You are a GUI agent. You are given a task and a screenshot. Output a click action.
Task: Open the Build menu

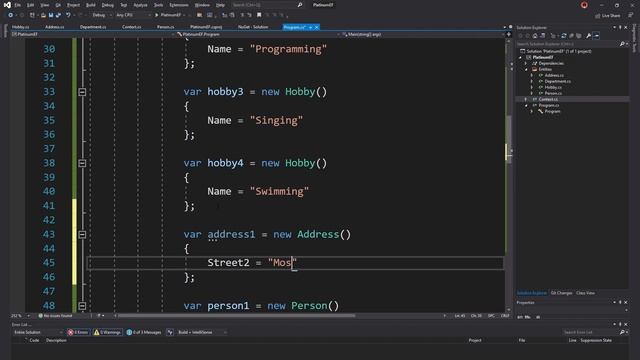pyautogui.click(x=91, y=5)
